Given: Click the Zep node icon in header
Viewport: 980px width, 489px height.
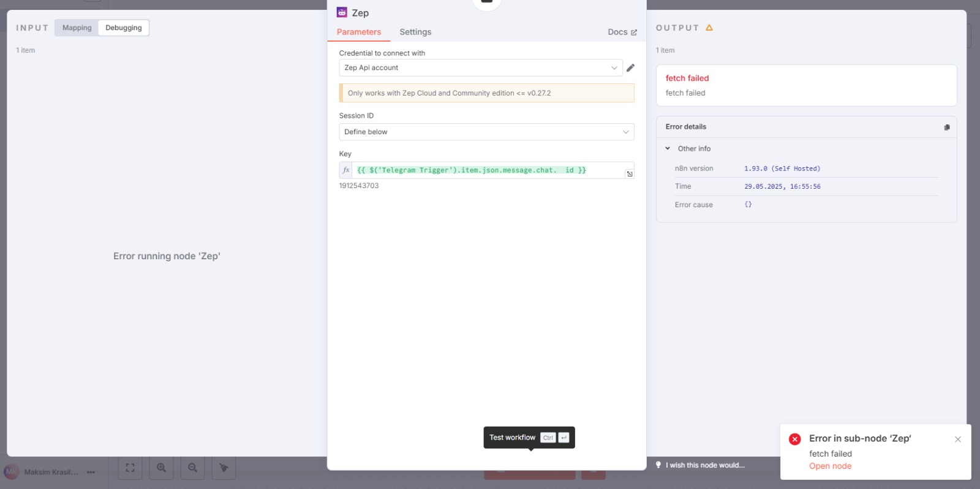Looking at the screenshot, I should pos(342,12).
